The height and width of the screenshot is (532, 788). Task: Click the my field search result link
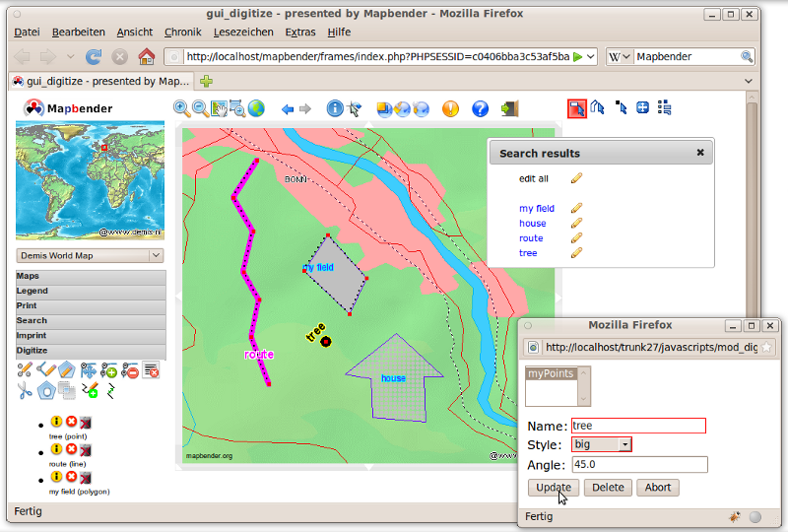(537, 209)
